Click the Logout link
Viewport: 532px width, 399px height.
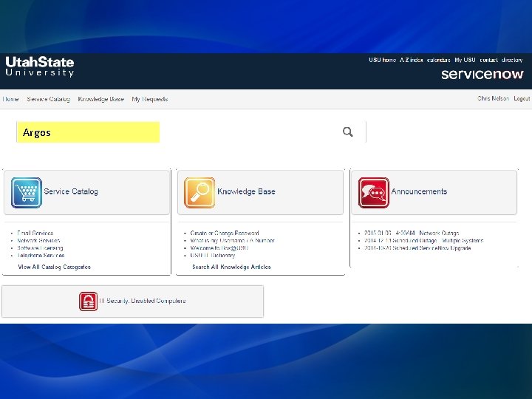pos(522,98)
